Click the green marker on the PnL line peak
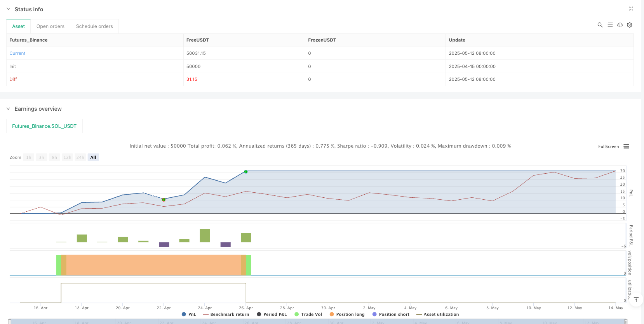The image size is (644, 324). click(246, 171)
